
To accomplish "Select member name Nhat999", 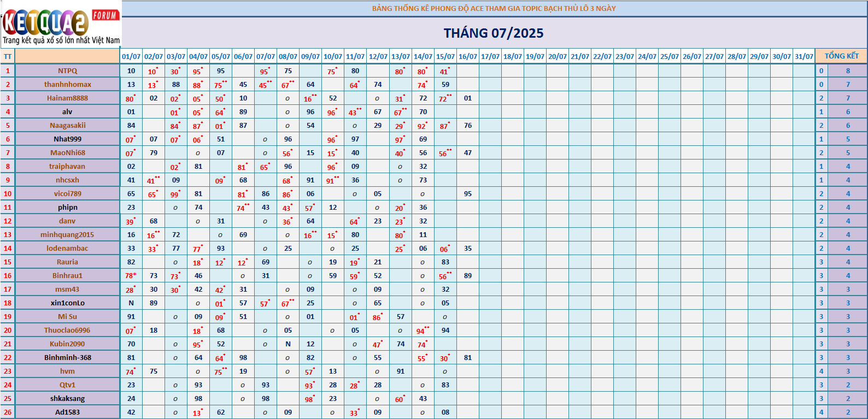I will [x=68, y=139].
